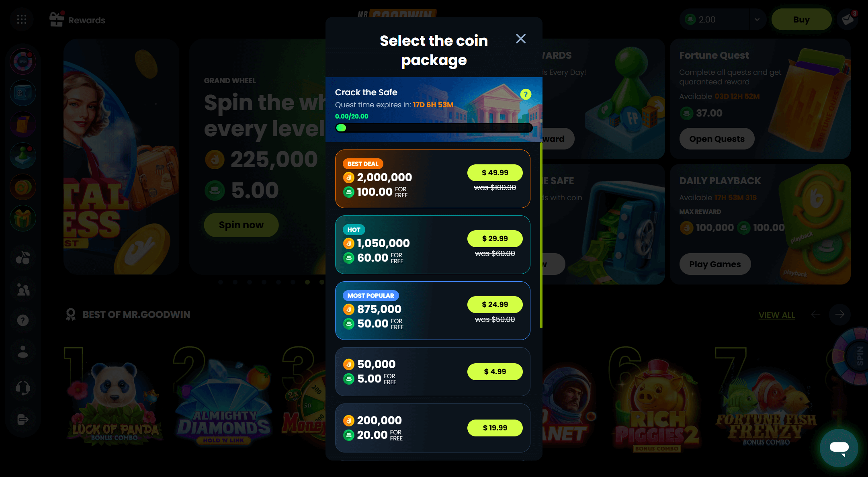Go to next games with right arrow
Viewport: 868px width, 477px height.
coord(839,314)
